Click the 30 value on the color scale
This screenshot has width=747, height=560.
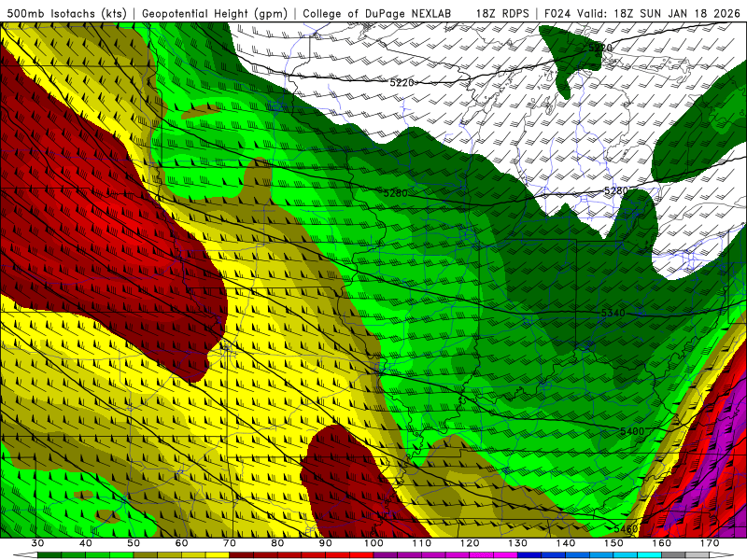point(37,543)
